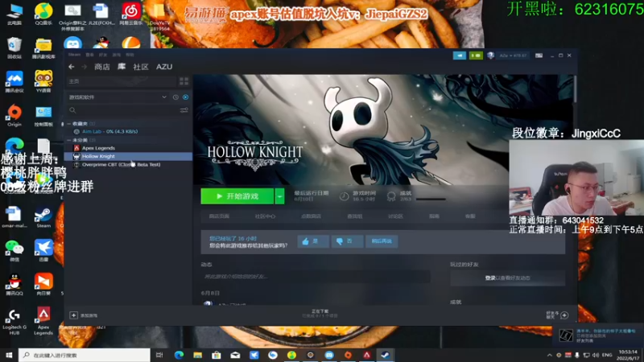Screen dimensions: 644x362
Task: Open the Origin desktop icon
Action: click(14, 115)
